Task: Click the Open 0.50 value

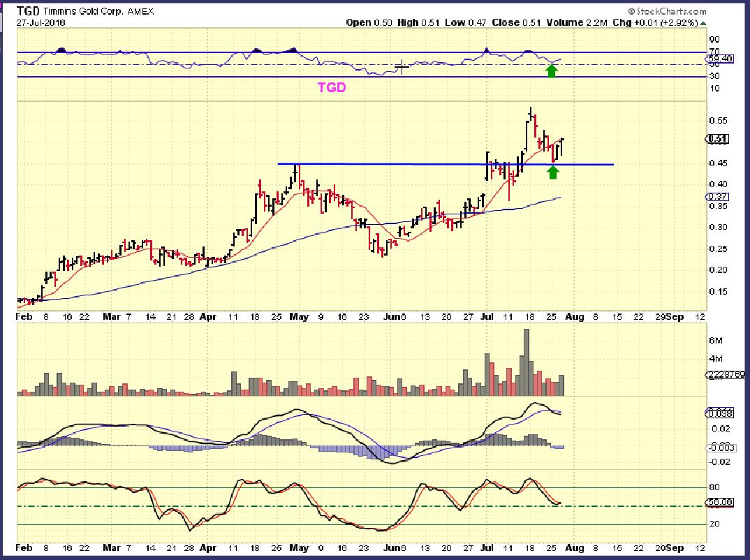Action: [369, 22]
